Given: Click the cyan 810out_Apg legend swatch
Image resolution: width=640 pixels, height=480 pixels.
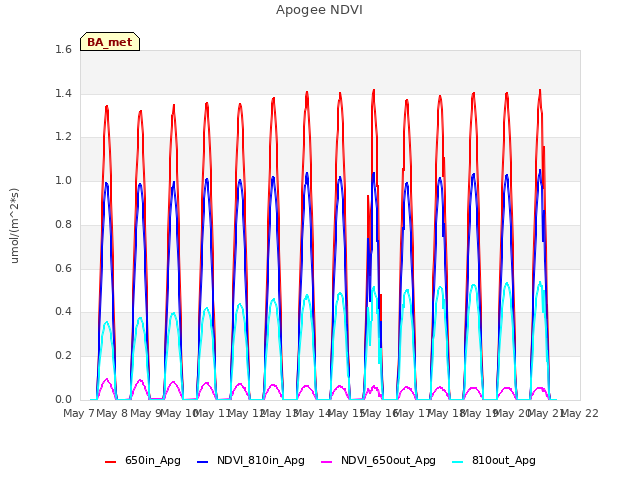Looking at the screenshot, I should (x=458, y=462).
